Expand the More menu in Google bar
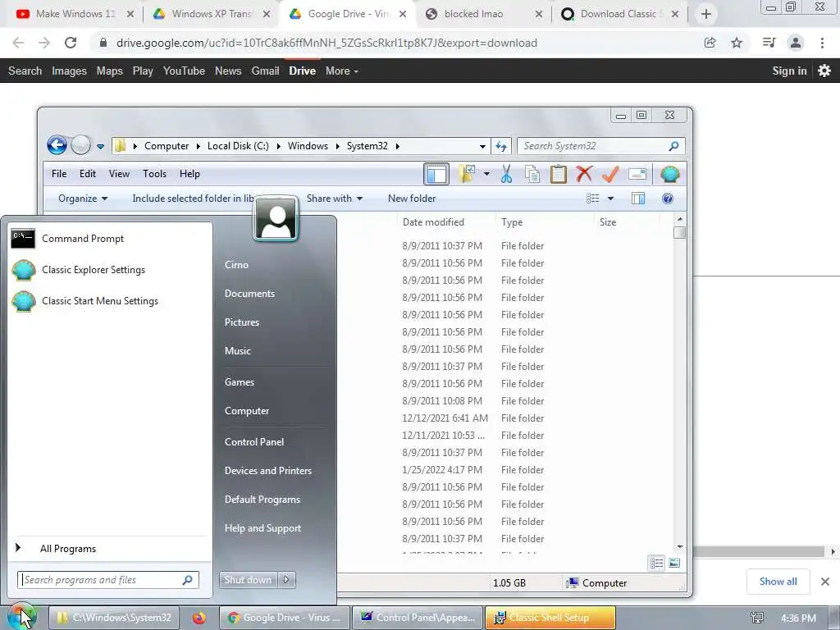Image resolution: width=840 pixels, height=630 pixels. click(x=342, y=71)
